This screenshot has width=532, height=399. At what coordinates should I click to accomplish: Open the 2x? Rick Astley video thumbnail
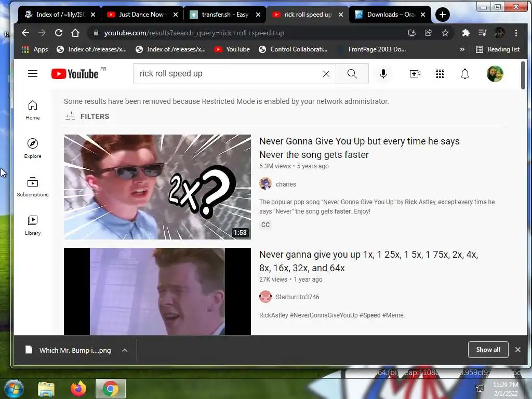point(157,187)
